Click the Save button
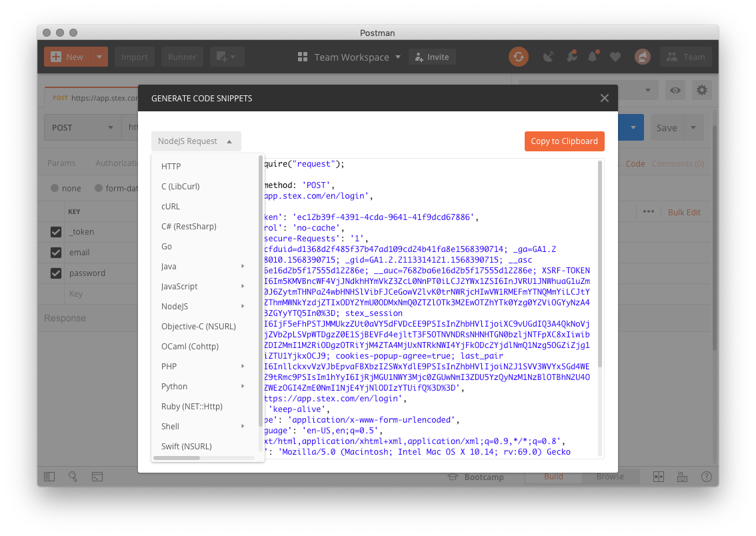 click(667, 128)
